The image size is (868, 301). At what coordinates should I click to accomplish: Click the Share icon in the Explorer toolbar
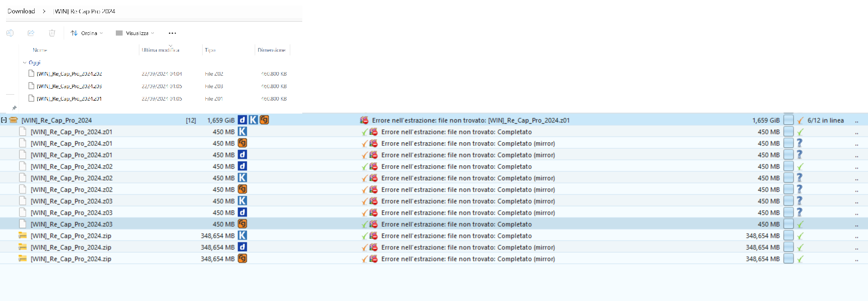31,33
